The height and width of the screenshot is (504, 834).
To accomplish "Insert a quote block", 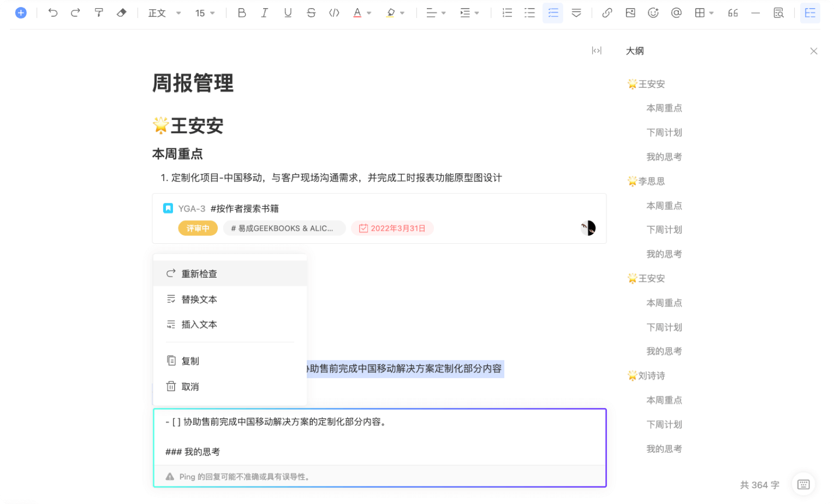I will pyautogui.click(x=733, y=13).
